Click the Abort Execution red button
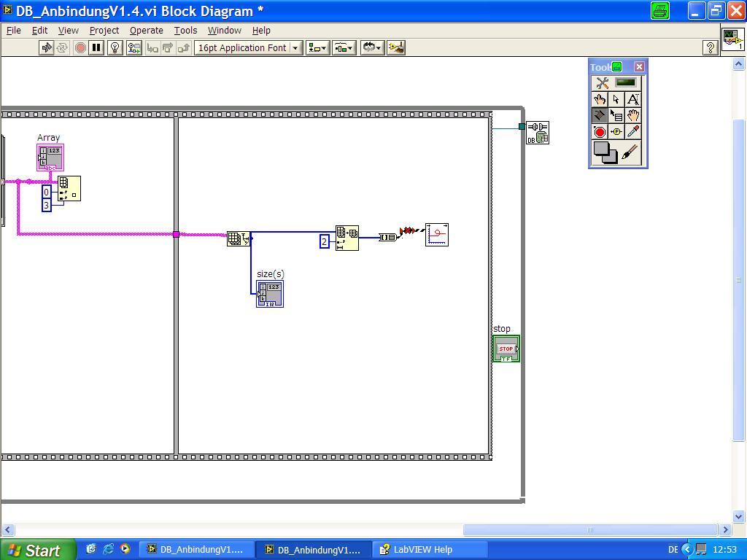Screen dimensions: 747x560 [x=80, y=47]
